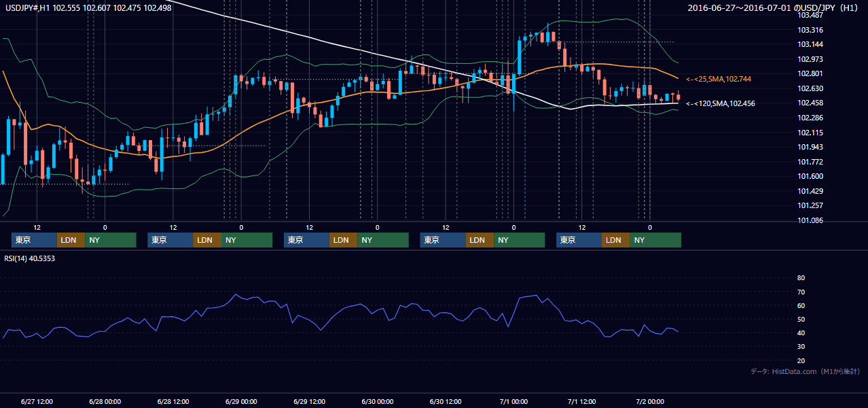Select the 6/28 00:00 date label

105,401
